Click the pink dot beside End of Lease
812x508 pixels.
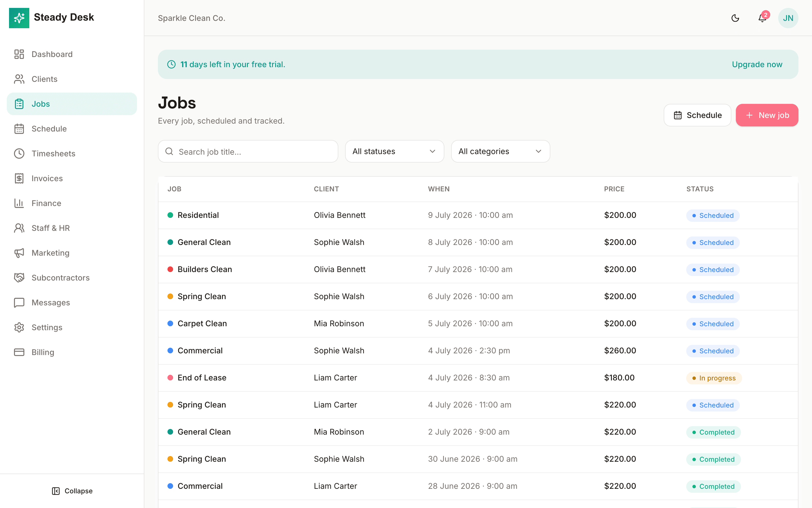pos(170,378)
